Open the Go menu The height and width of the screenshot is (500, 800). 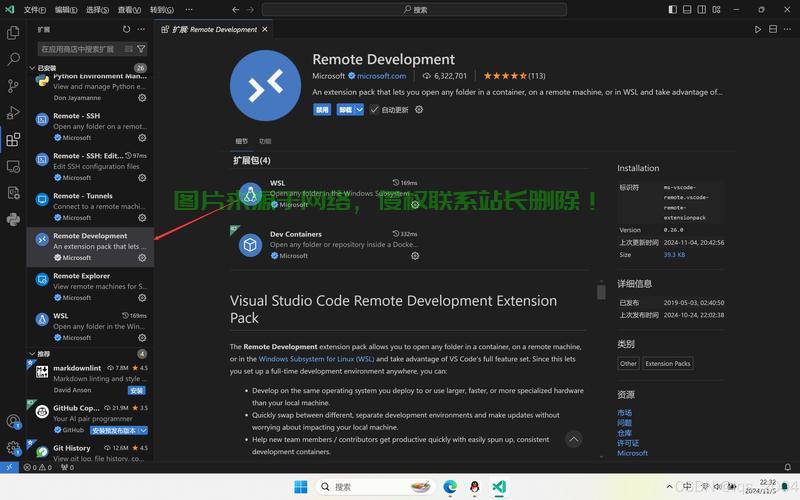(x=162, y=10)
